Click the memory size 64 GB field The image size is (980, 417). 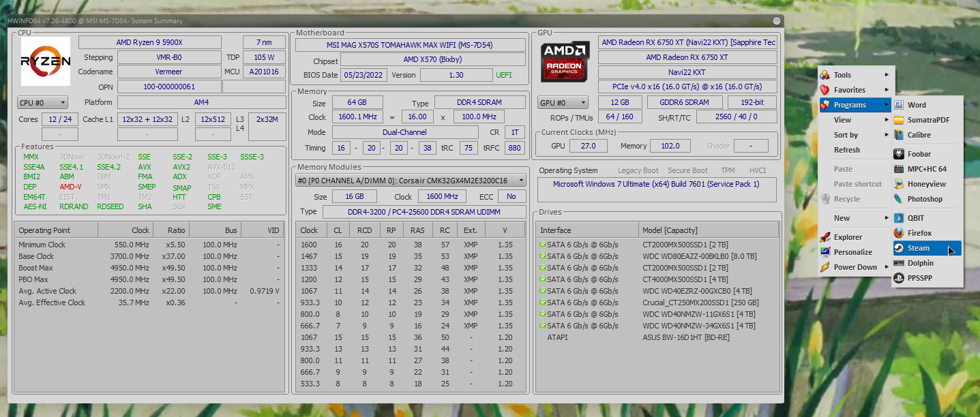click(x=357, y=103)
